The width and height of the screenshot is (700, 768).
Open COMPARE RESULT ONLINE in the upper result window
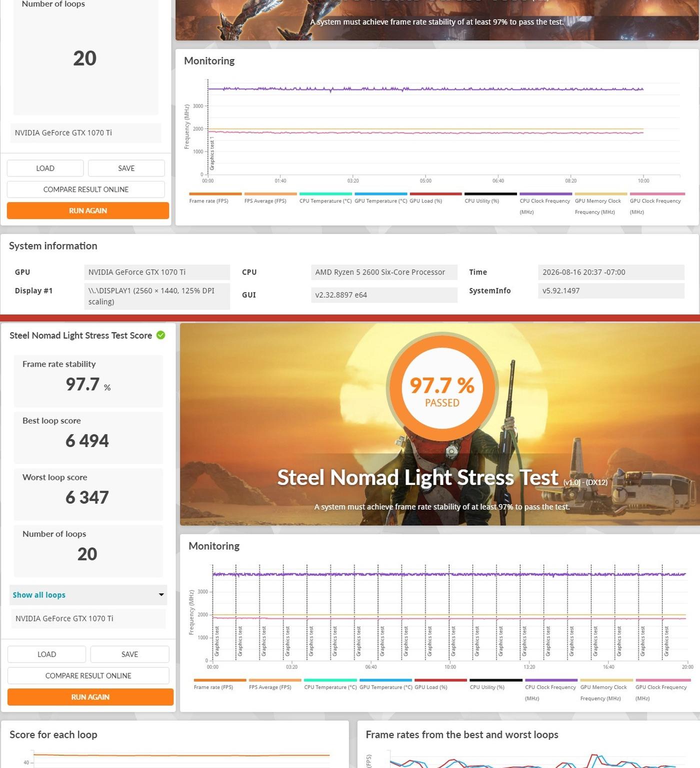tap(86, 189)
